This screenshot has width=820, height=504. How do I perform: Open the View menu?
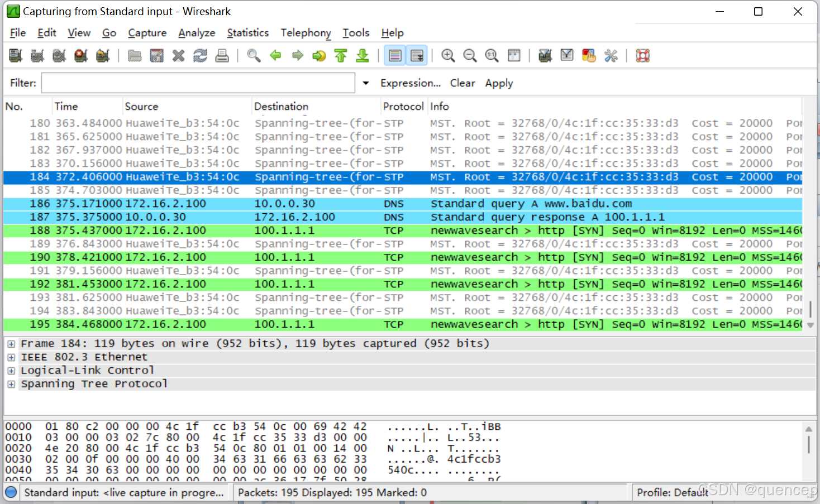click(x=79, y=33)
